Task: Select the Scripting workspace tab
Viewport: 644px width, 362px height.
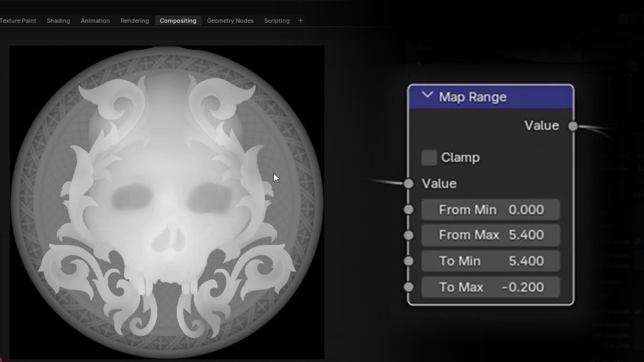Action: 276,21
